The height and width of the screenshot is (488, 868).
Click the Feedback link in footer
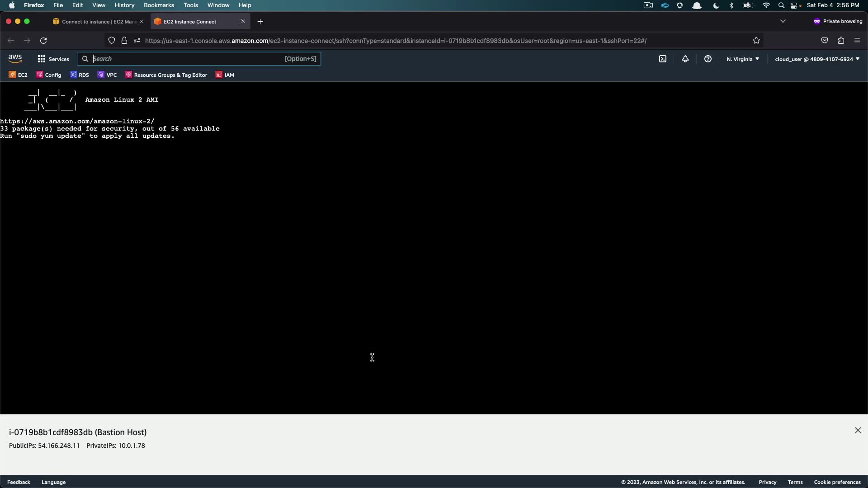(x=19, y=482)
